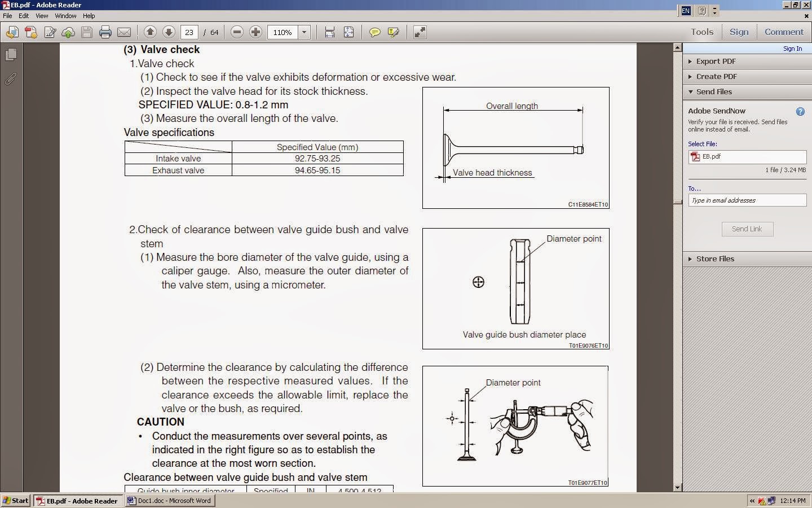Click the EN language indicator
812x508 pixels.
click(x=686, y=11)
